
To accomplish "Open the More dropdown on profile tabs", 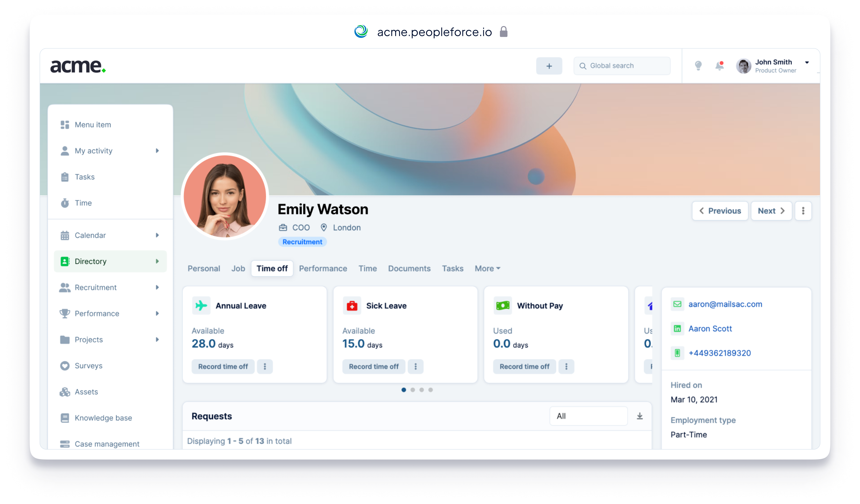I will click(487, 268).
